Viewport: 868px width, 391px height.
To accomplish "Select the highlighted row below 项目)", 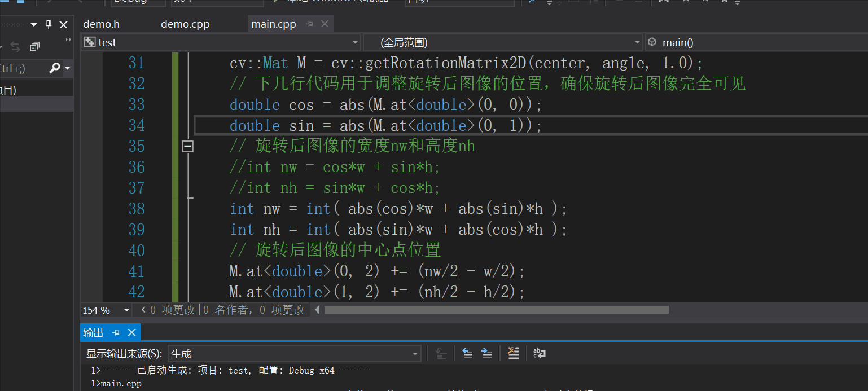I will 36,104.
